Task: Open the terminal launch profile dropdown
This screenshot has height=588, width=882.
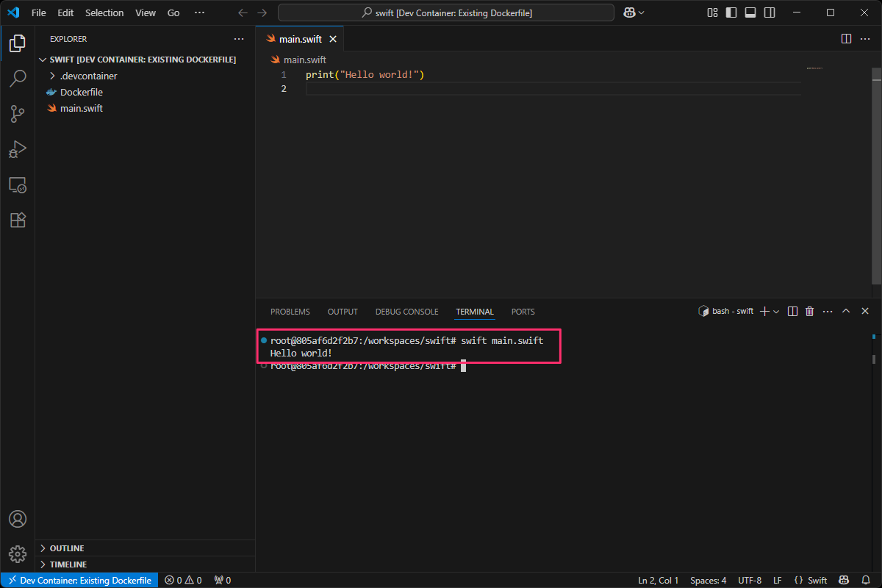Action: (x=776, y=312)
